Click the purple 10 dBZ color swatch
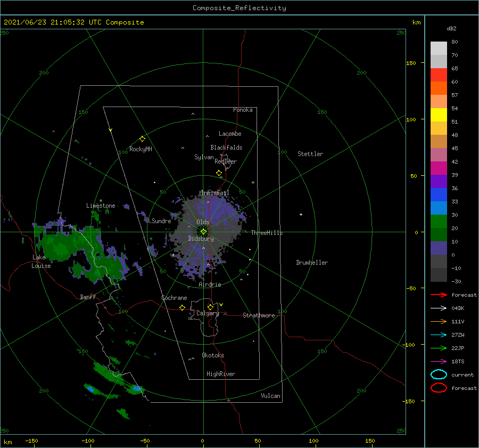Screen dimensions: 479x448 (439, 248)
